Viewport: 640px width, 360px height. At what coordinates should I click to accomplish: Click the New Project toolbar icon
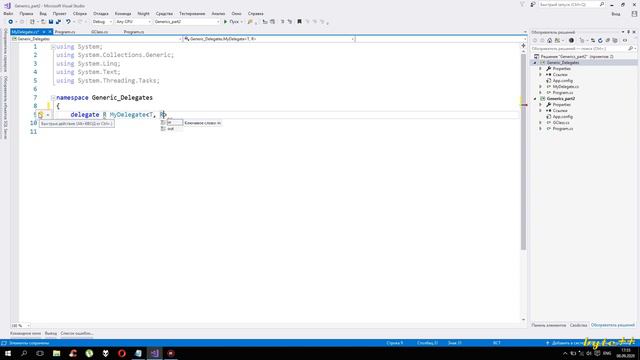(32, 22)
